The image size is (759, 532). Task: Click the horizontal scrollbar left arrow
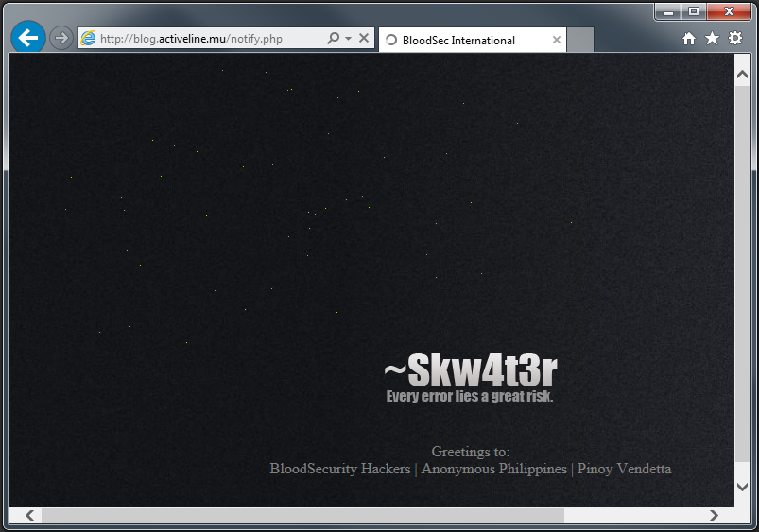click(29, 516)
